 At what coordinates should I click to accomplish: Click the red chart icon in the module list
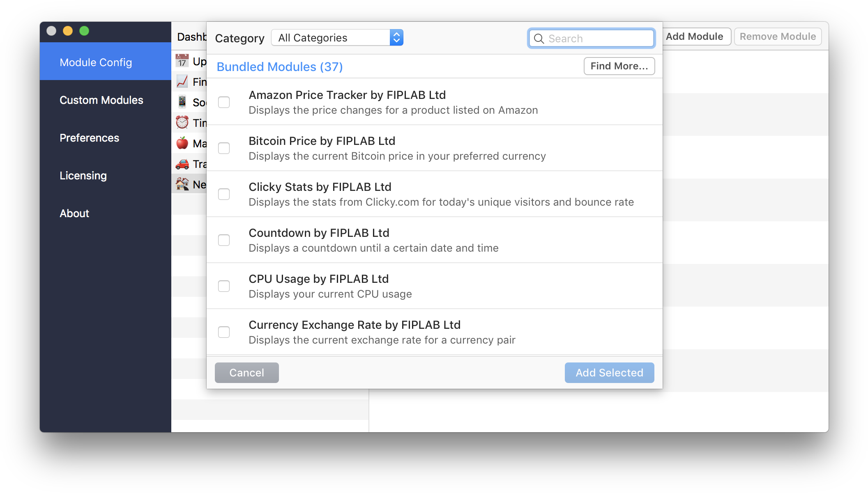point(182,81)
